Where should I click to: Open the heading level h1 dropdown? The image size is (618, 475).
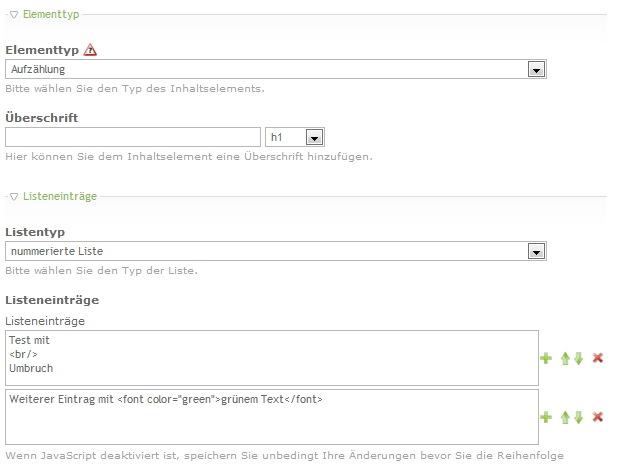pyautogui.click(x=295, y=137)
